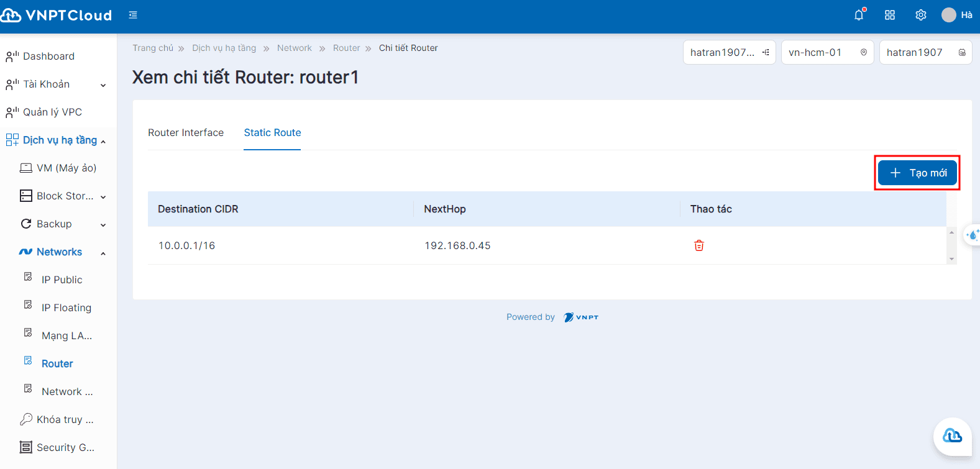The height and width of the screenshot is (469, 980).
Task: Select Router in the sidebar
Action: 58,364
